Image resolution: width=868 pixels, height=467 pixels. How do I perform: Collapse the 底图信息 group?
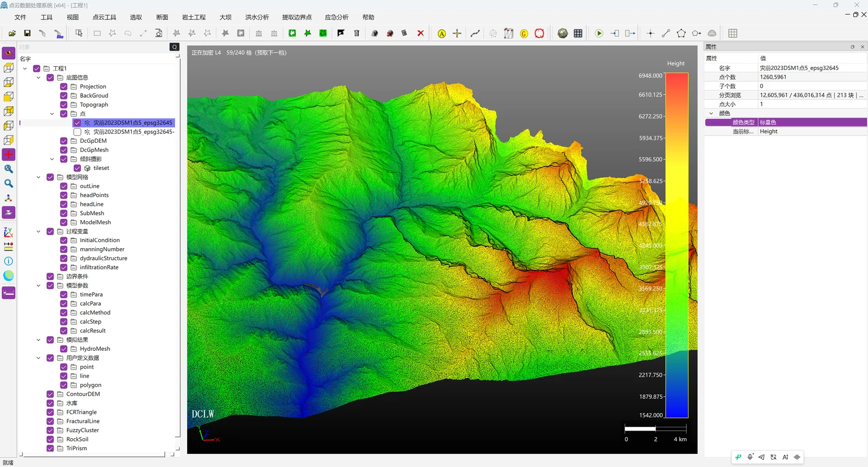39,78
